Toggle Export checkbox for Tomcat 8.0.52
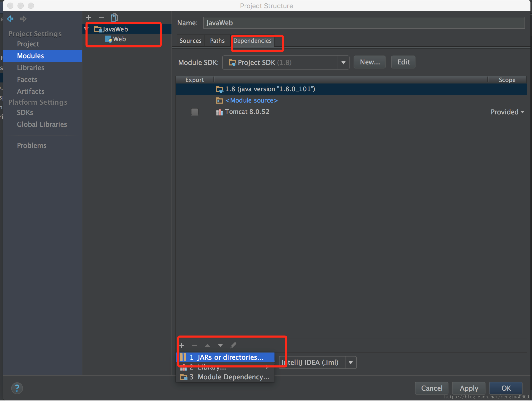The image size is (532, 402). click(195, 112)
